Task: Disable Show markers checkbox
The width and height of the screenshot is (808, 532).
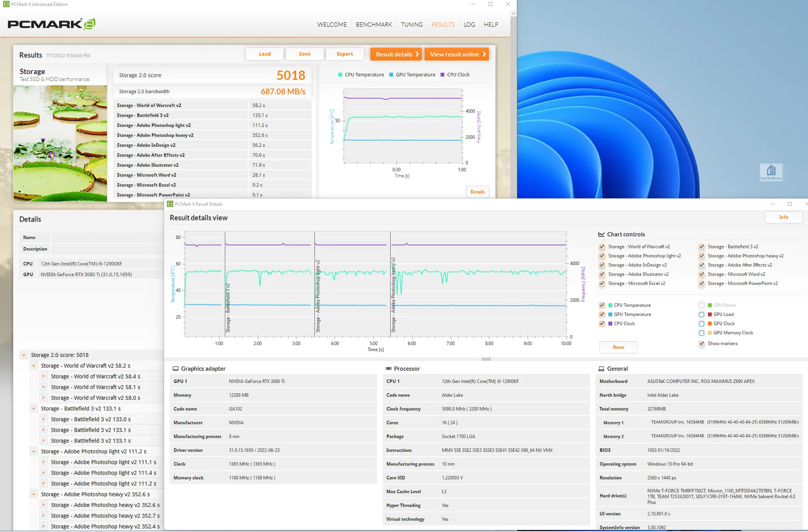Action: point(702,344)
